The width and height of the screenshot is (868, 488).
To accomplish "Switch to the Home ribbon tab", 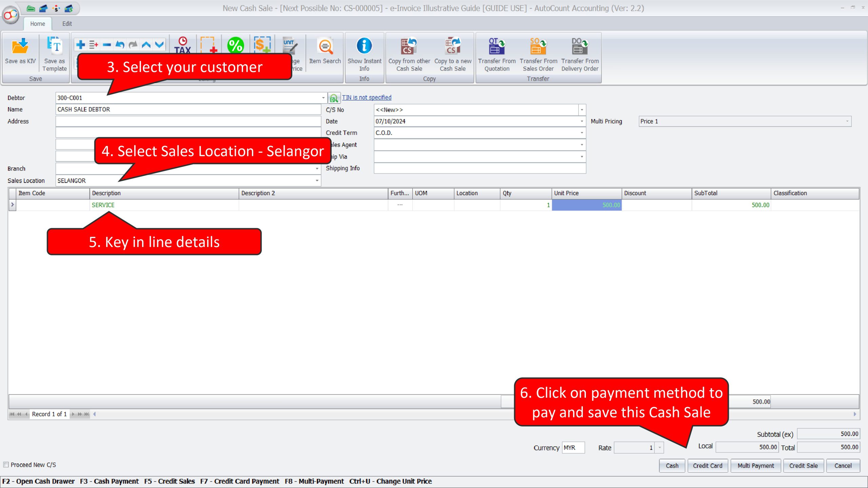I will point(37,24).
